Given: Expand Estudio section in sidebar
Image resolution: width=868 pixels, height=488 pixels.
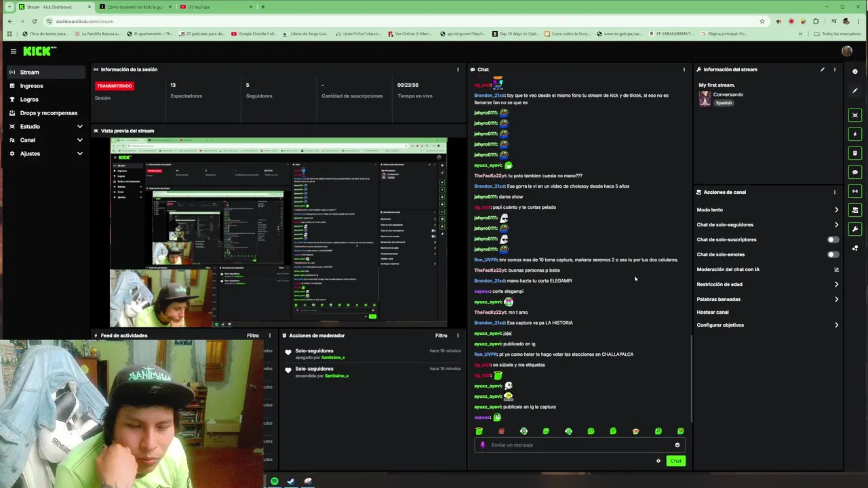Looking at the screenshot, I should [x=79, y=126].
